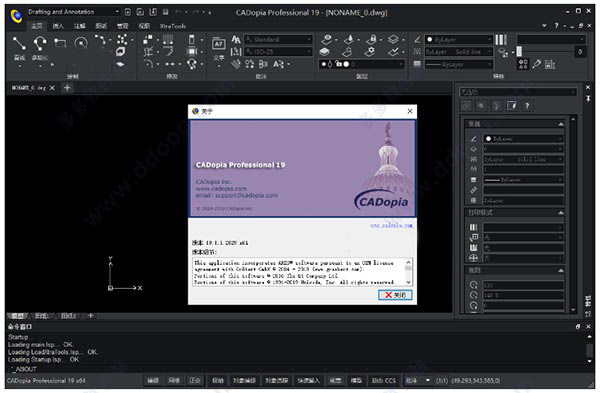The height and width of the screenshot is (393, 600).
Task: Select the Arc tool in ribbon
Action: (x=101, y=40)
